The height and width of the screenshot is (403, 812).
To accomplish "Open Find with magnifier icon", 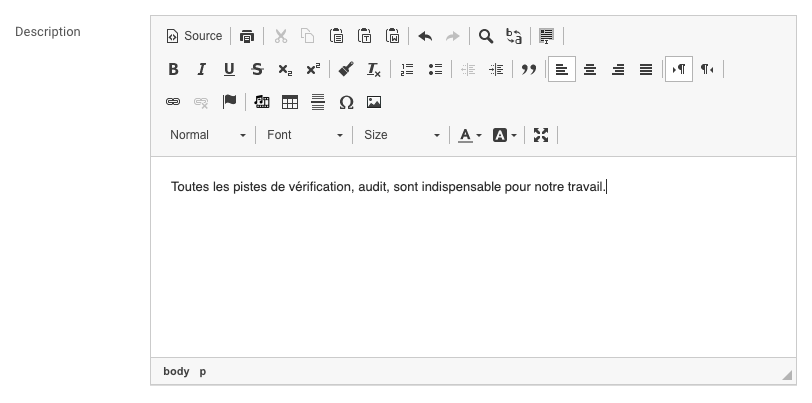I will coord(486,36).
